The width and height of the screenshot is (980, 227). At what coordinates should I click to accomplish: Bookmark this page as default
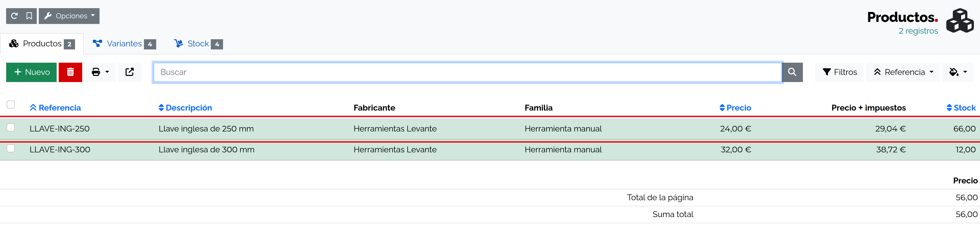point(29,16)
